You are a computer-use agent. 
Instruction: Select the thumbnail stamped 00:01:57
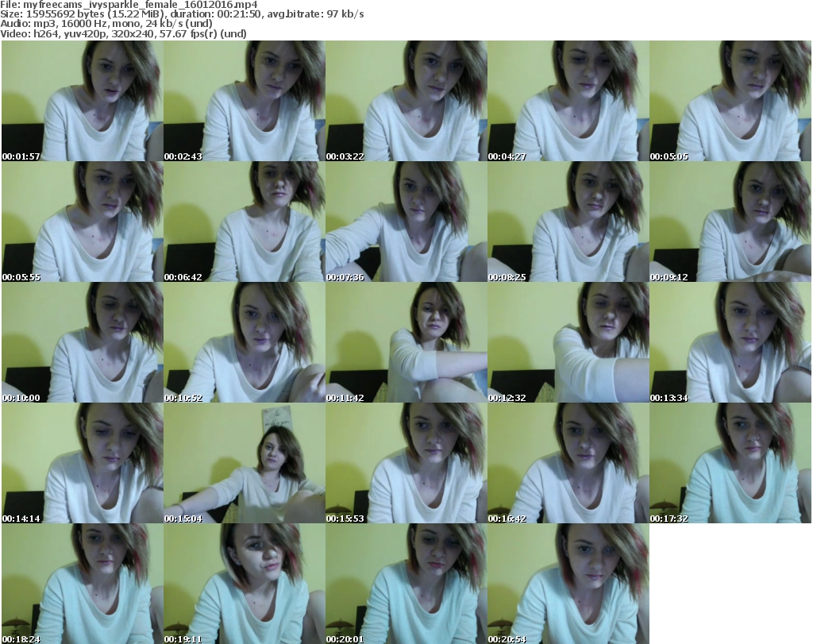click(x=83, y=101)
